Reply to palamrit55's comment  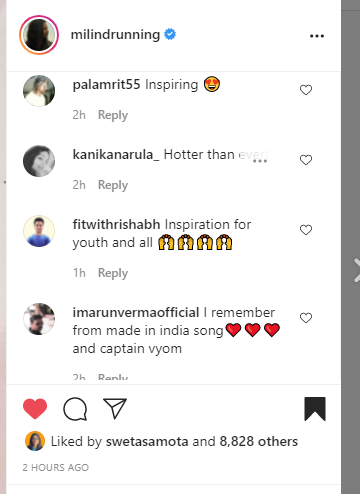click(x=113, y=115)
